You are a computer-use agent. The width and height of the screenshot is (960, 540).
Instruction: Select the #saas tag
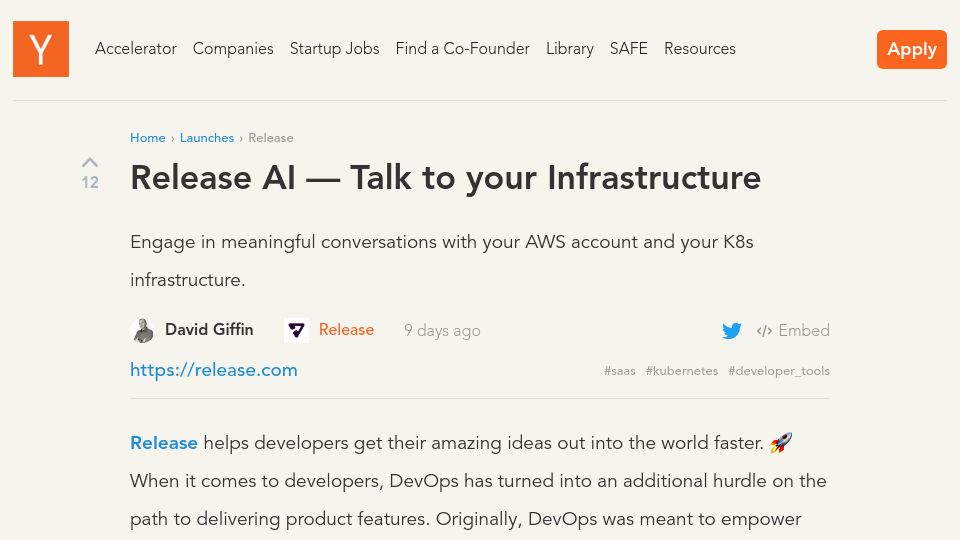(x=620, y=371)
